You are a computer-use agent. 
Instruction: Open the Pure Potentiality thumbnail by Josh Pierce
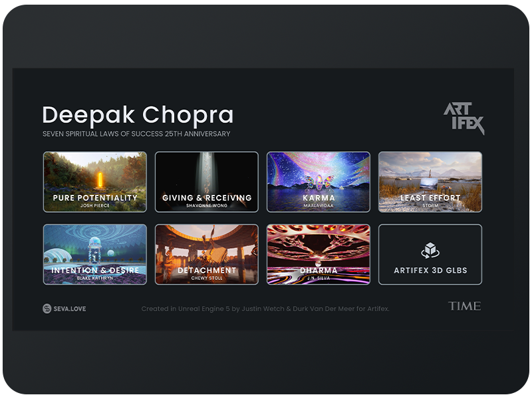95,182
